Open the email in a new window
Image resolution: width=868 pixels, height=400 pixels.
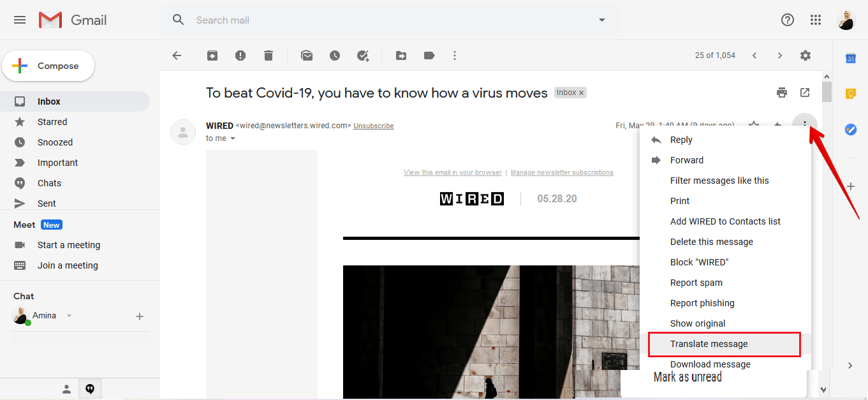[x=805, y=93]
